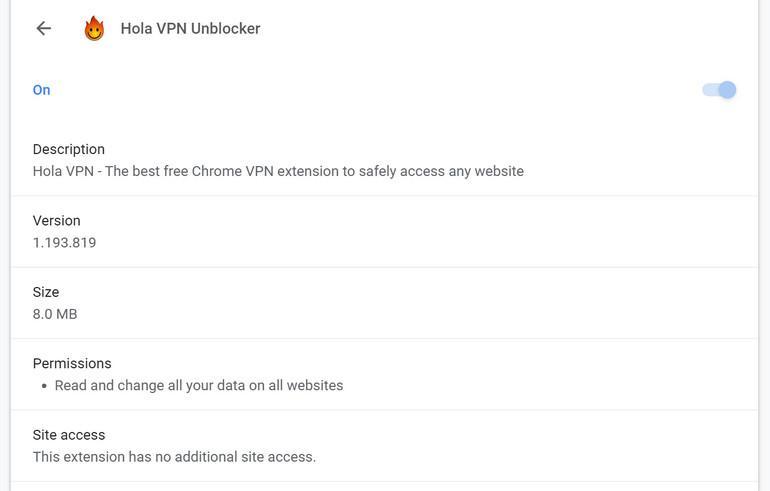Click the bullet point before the permission entry
The width and height of the screenshot is (770, 491).
pyautogui.click(x=44, y=386)
